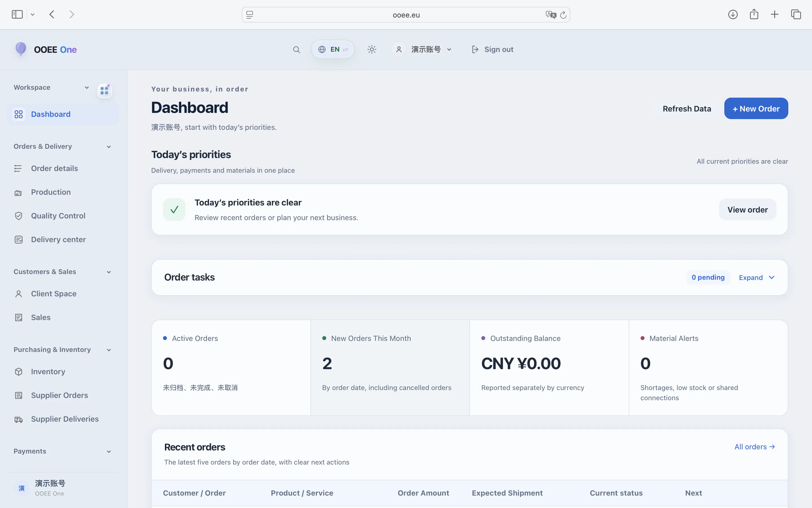This screenshot has height=508, width=812.
Task: Click the 演示账号 avatar at sidebar bottom
Action: (21, 488)
